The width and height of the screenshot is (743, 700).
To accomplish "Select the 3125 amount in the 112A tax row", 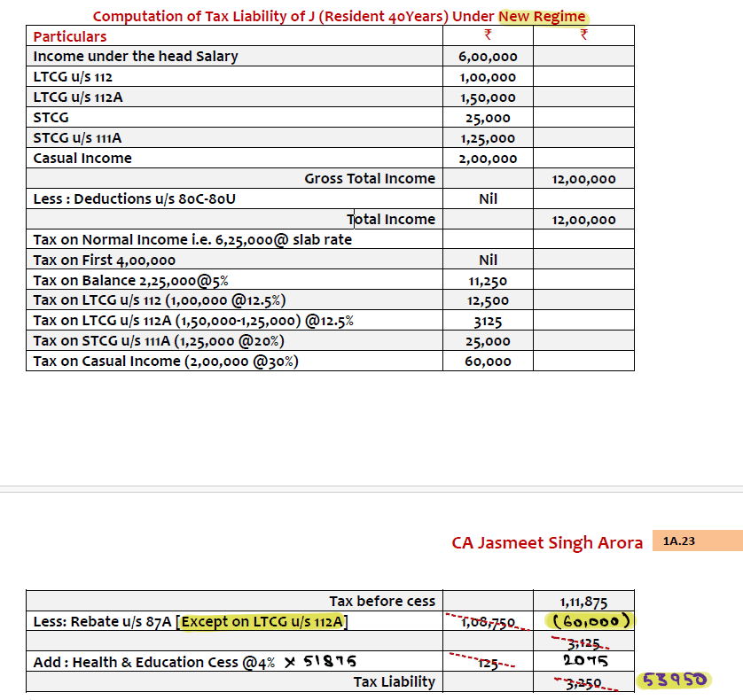I will [x=488, y=322].
